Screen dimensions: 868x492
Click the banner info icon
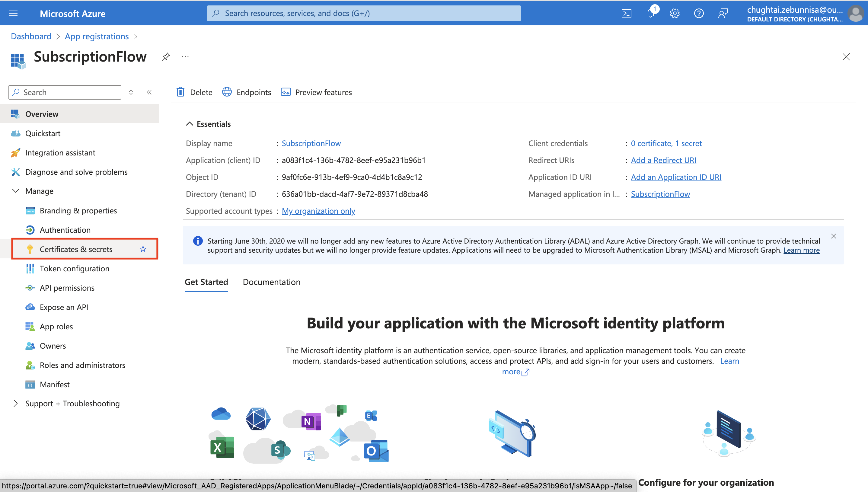[x=198, y=241]
